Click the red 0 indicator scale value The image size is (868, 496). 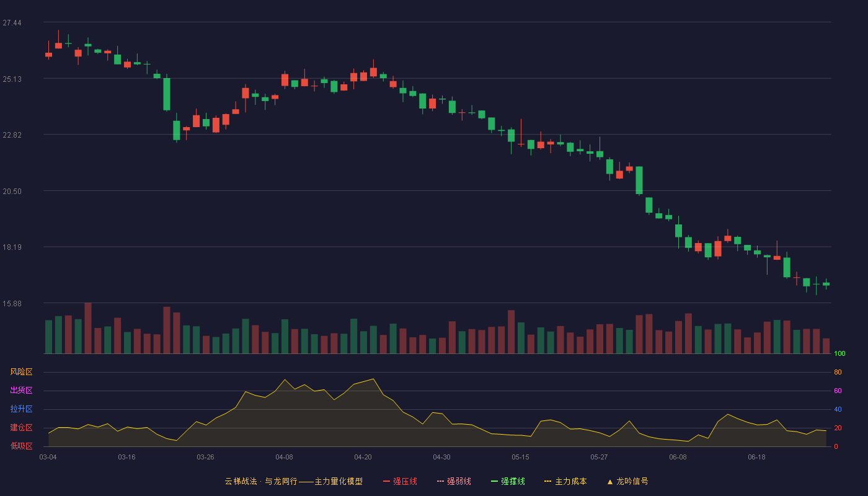point(836,446)
